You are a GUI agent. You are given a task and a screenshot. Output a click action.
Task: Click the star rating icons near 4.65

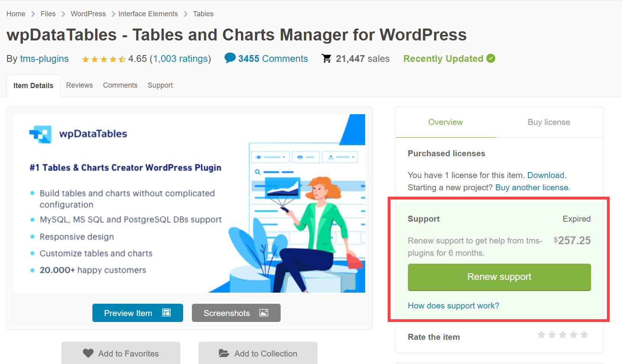coord(103,59)
